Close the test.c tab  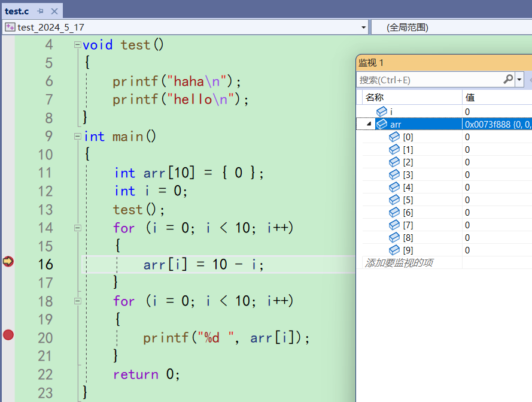[x=54, y=11]
